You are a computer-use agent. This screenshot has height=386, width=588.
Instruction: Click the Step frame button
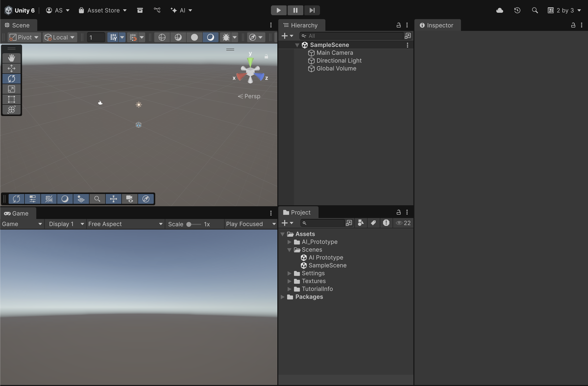(312, 10)
